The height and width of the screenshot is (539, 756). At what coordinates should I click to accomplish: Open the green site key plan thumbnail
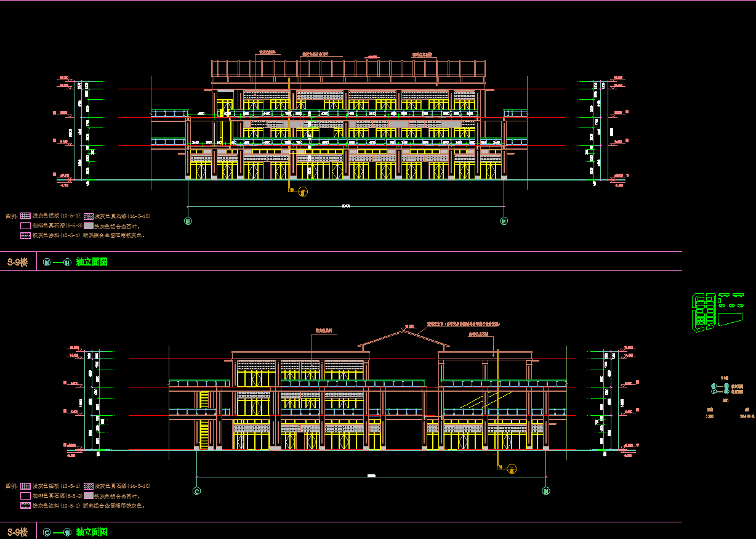tap(717, 311)
